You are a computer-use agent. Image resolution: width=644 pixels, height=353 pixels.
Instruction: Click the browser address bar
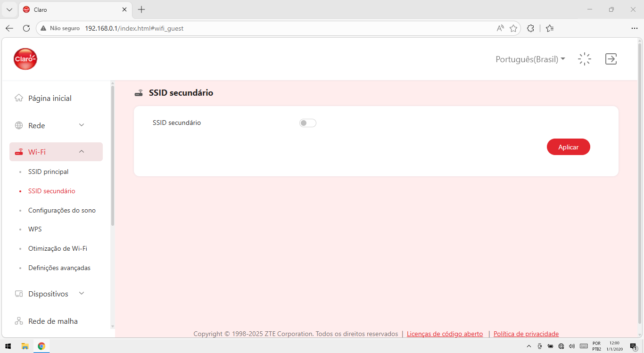coord(278,28)
